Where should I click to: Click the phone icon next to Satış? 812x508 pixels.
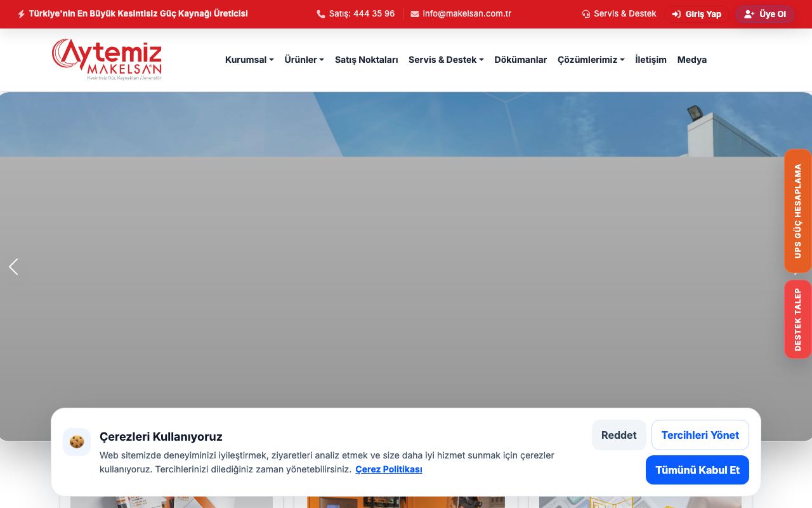click(x=321, y=14)
